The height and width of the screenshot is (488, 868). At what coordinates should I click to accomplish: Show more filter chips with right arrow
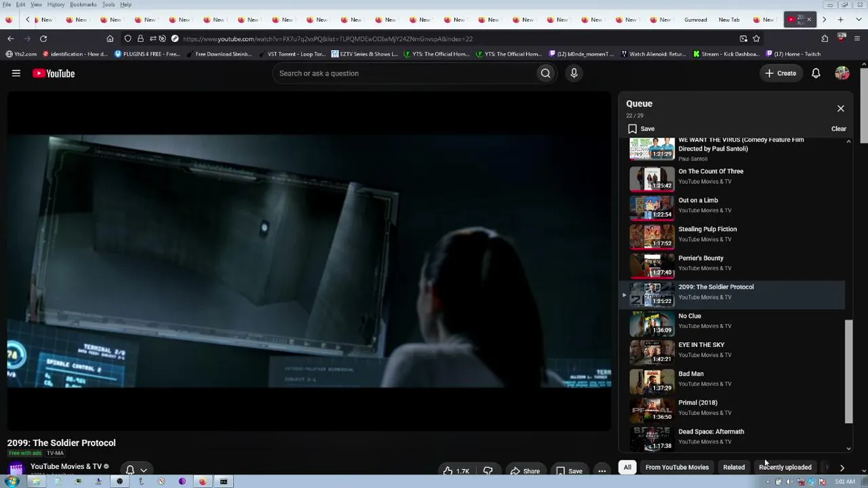click(842, 467)
